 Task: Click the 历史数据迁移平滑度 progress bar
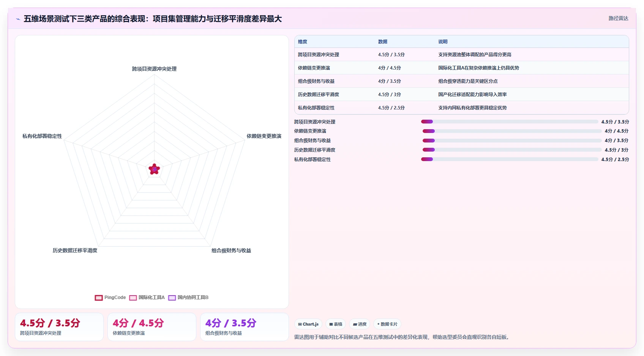click(512, 150)
